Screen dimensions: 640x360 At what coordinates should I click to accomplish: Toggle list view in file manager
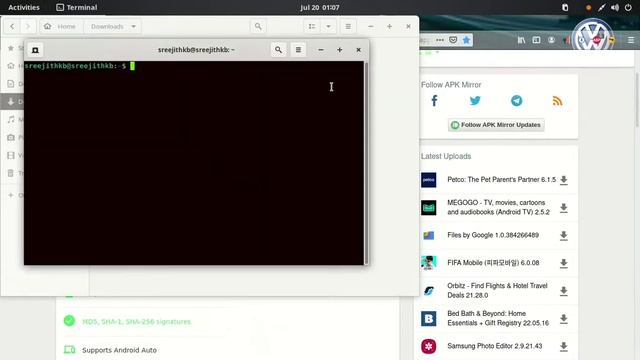click(x=312, y=26)
